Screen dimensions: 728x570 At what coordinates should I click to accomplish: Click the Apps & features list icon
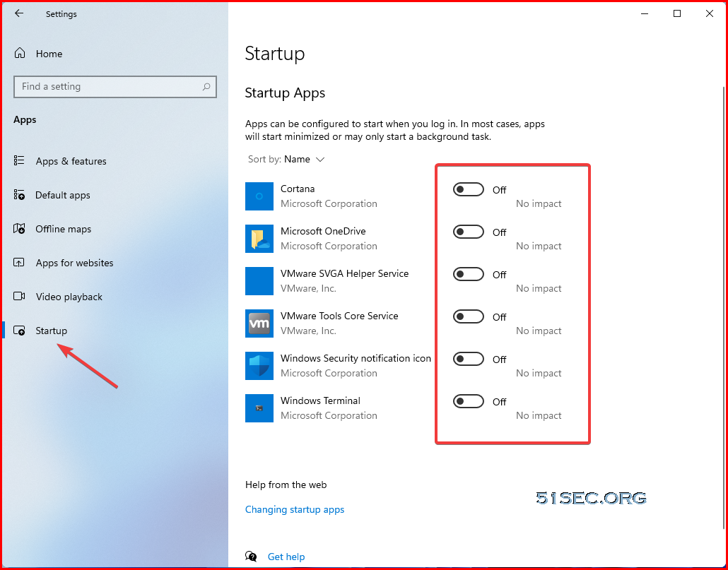pyautogui.click(x=19, y=160)
